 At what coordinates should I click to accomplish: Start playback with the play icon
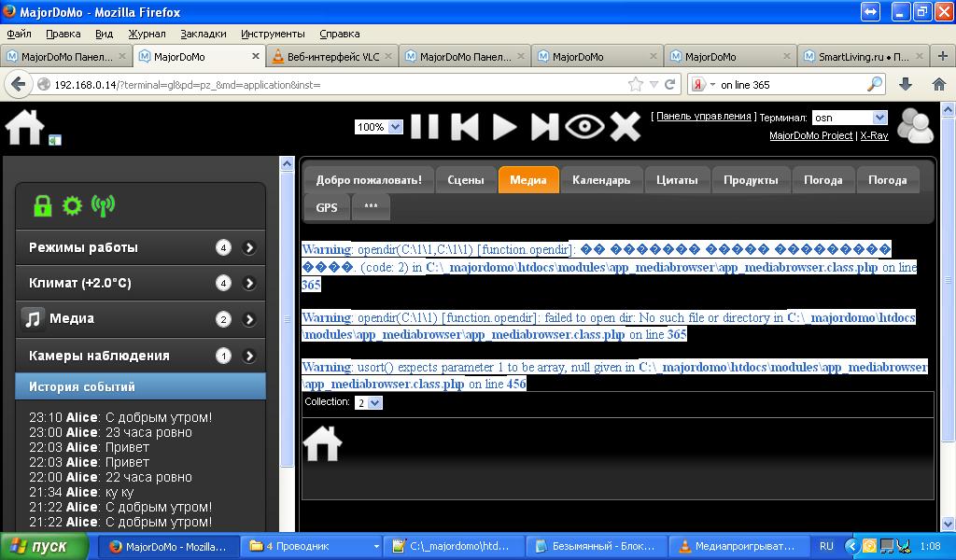[x=504, y=127]
